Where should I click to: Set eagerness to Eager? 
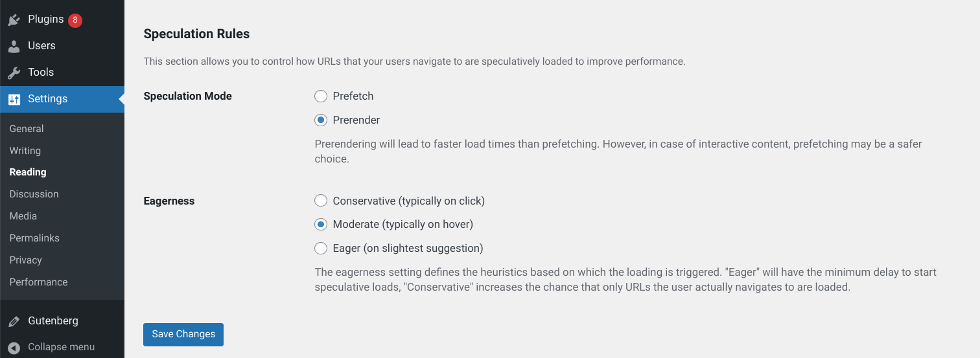[321, 249]
